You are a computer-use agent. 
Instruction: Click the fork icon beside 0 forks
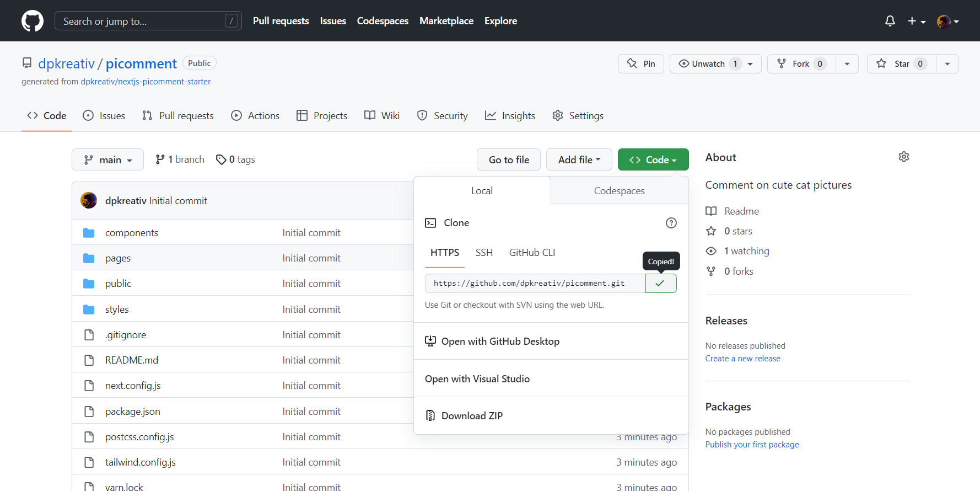[x=711, y=271]
